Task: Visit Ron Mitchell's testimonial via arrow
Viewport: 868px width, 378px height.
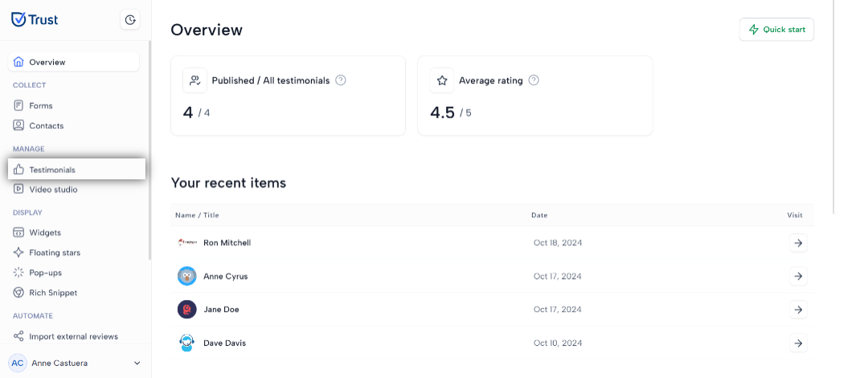Action: [x=798, y=243]
